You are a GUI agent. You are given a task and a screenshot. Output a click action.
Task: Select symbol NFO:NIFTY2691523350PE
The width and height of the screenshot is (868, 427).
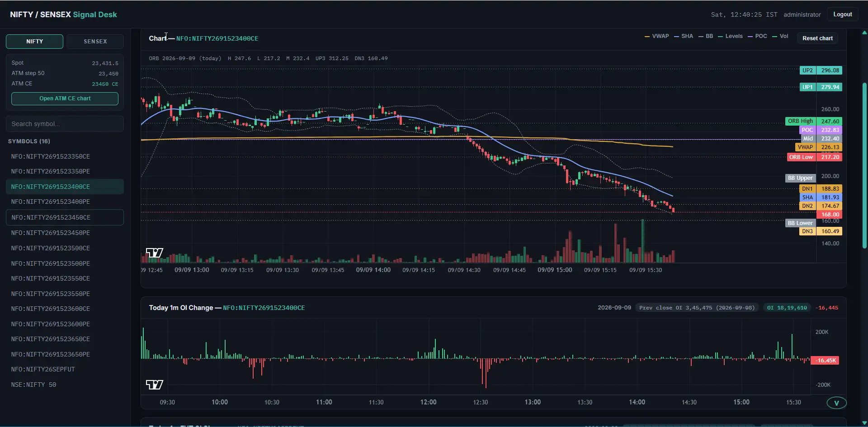pyautogui.click(x=65, y=171)
